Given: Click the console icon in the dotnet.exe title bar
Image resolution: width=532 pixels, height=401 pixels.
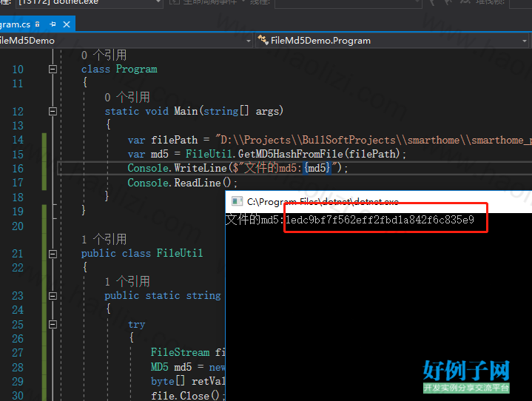Looking at the screenshot, I should [x=237, y=201].
